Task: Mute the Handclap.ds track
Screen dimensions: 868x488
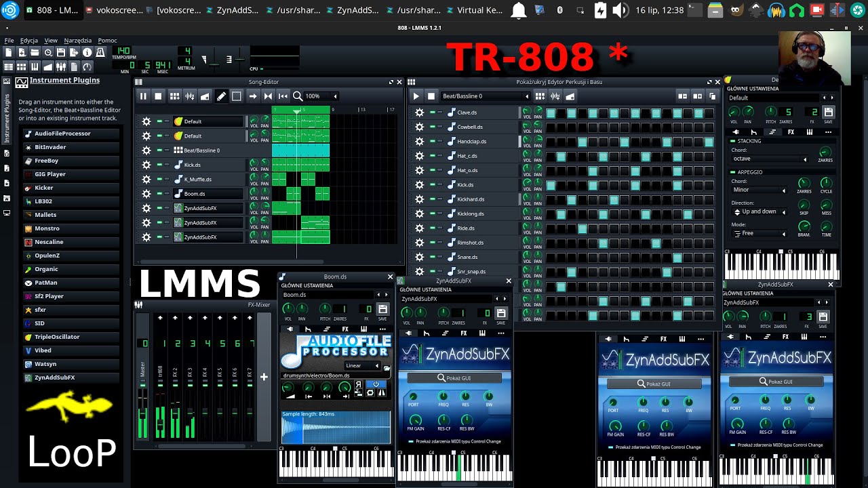Action: click(x=432, y=141)
